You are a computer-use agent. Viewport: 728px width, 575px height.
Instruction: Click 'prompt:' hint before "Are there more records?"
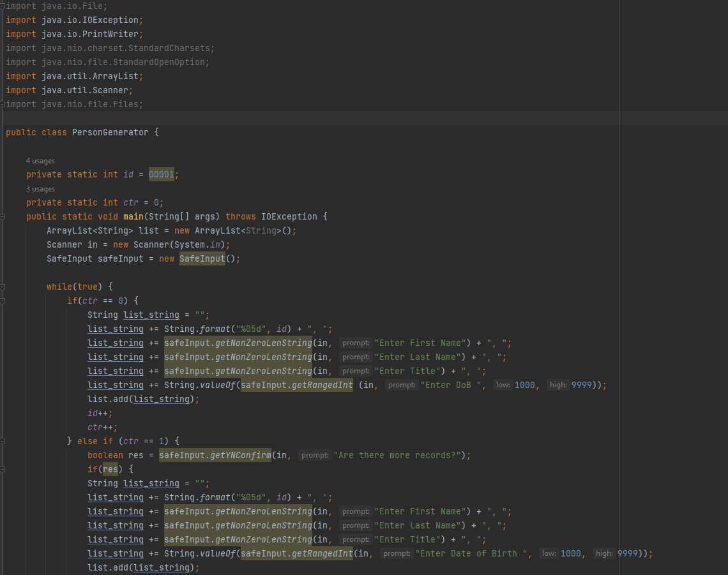click(x=315, y=455)
